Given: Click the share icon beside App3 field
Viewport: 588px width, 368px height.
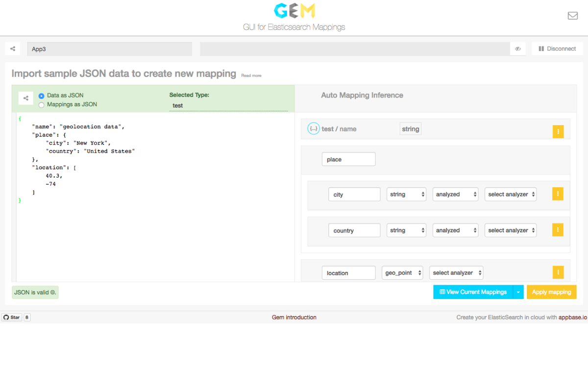Looking at the screenshot, I should (13, 49).
